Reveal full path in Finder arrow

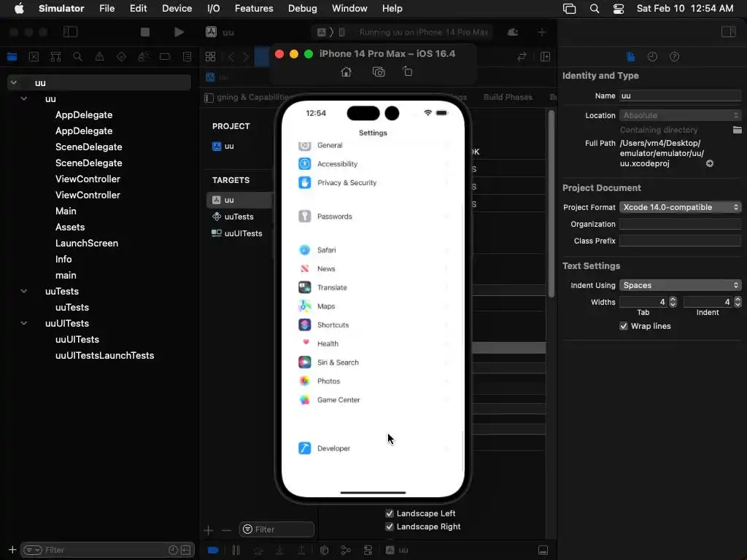709,163
